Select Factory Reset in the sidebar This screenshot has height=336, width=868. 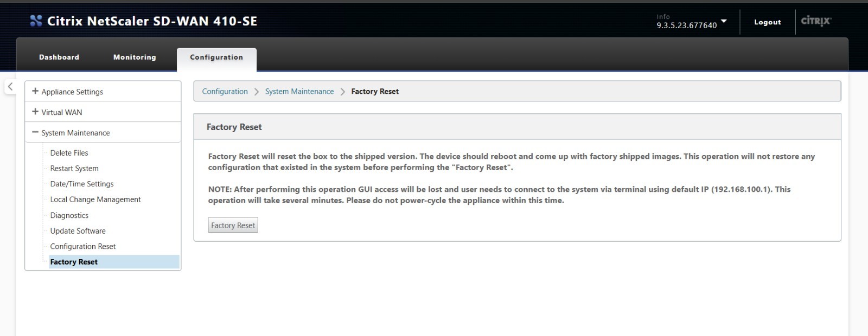coord(114,262)
